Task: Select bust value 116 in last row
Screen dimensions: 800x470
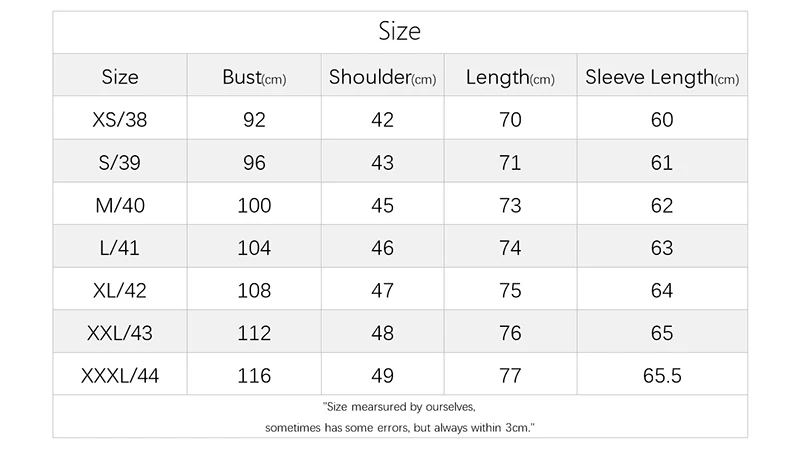Action: tap(254, 376)
